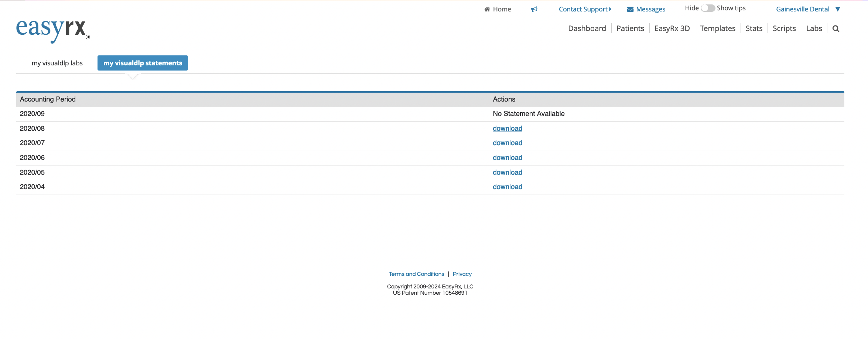Download the 2020/06 statement

507,158
